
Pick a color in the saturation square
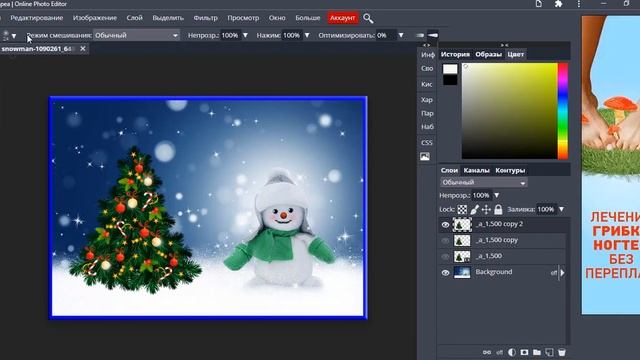(509, 111)
